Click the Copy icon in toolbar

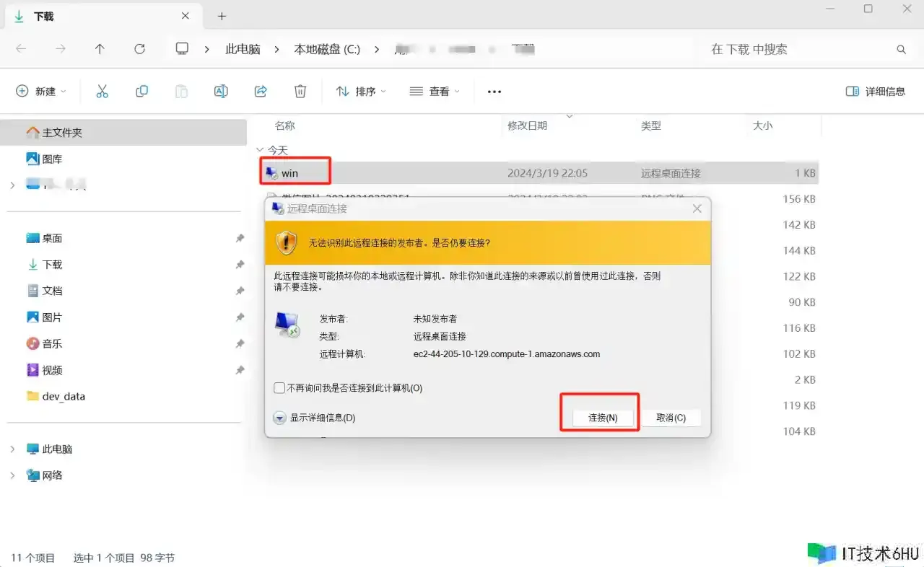pyautogui.click(x=141, y=91)
